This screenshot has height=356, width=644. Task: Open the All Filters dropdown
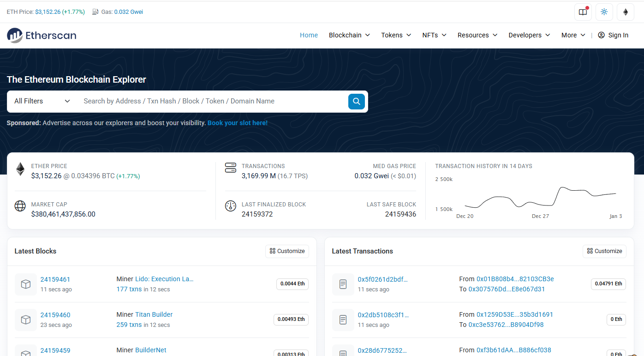42,101
